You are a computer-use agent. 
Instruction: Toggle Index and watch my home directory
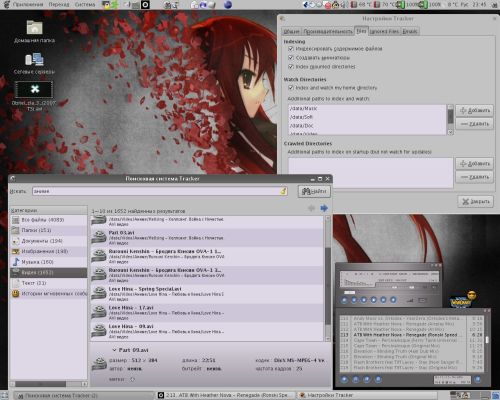pyautogui.click(x=291, y=88)
